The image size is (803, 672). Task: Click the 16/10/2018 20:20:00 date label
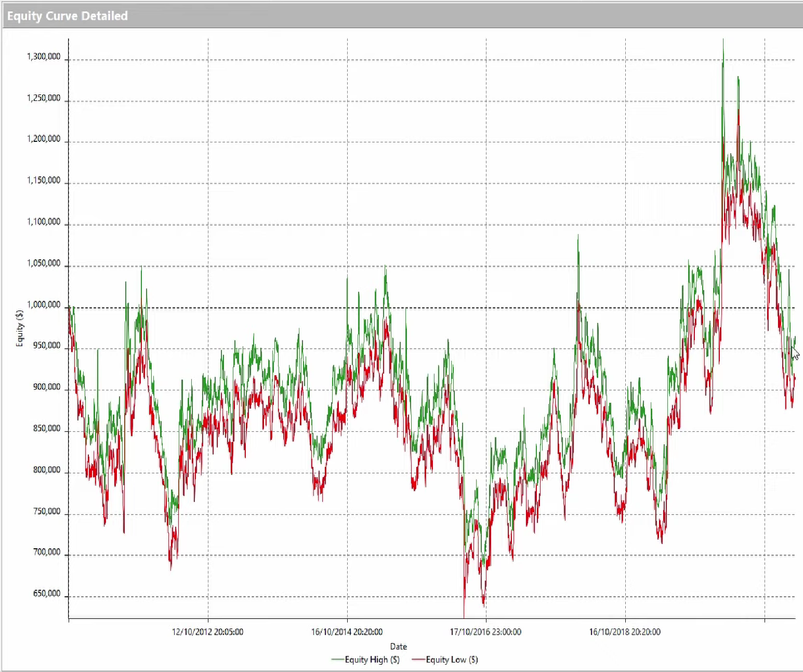point(625,633)
